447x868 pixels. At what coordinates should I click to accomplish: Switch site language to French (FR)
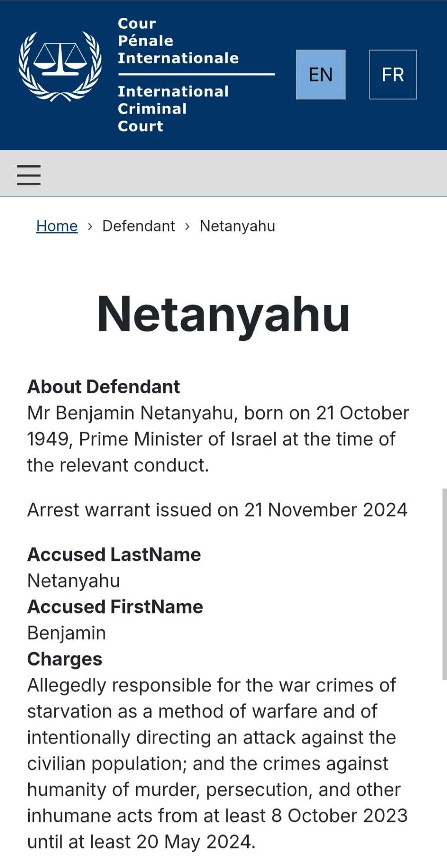pyautogui.click(x=392, y=75)
